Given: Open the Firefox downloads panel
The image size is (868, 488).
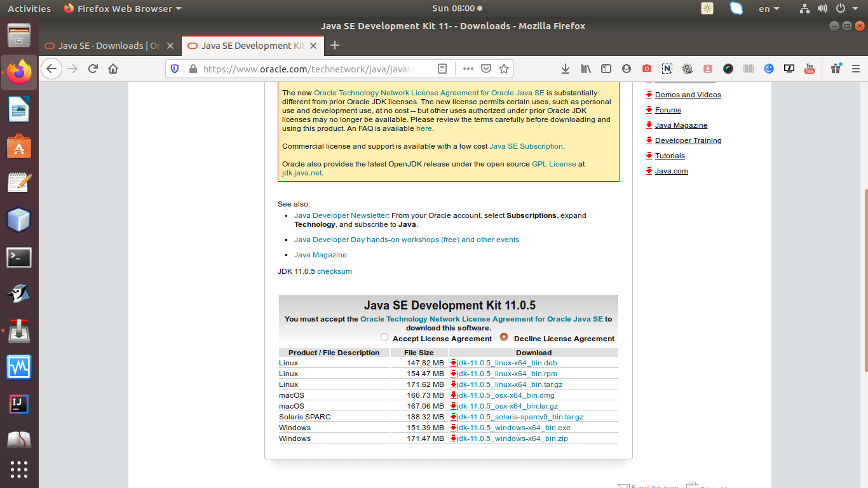Looking at the screenshot, I should coord(566,69).
